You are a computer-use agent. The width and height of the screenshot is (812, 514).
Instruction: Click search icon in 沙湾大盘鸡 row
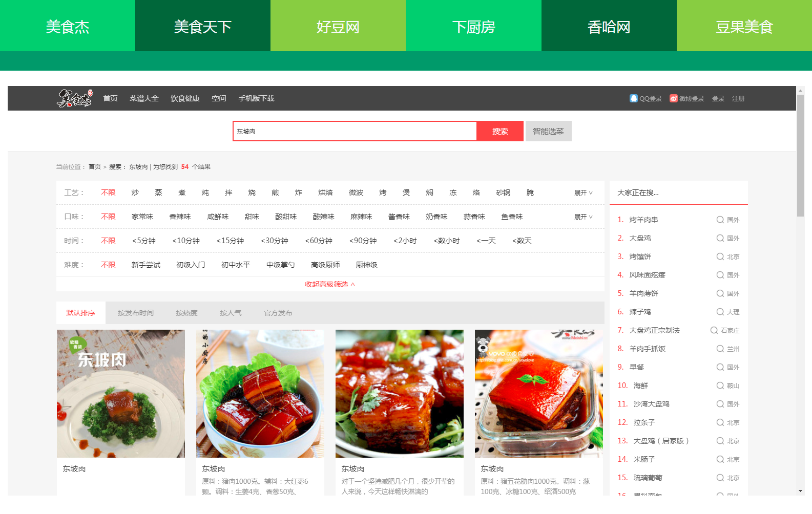coord(720,404)
